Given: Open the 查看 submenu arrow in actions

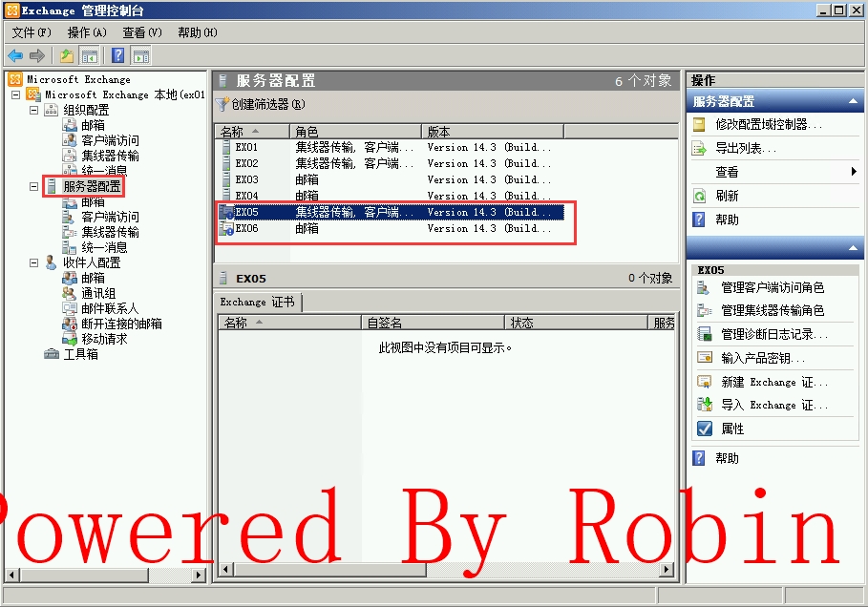Looking at the screenshot, I should click(854, 172).
